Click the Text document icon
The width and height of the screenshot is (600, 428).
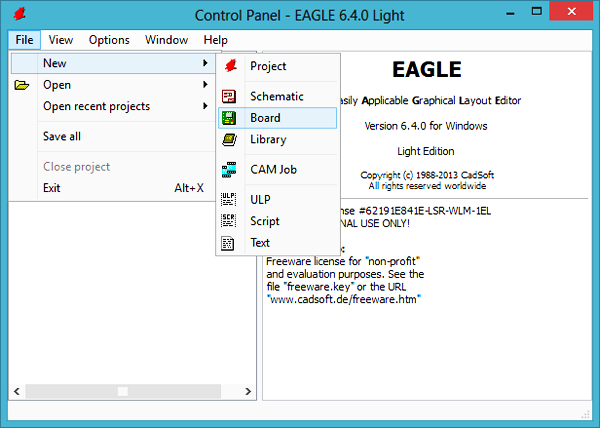[228, 243]
